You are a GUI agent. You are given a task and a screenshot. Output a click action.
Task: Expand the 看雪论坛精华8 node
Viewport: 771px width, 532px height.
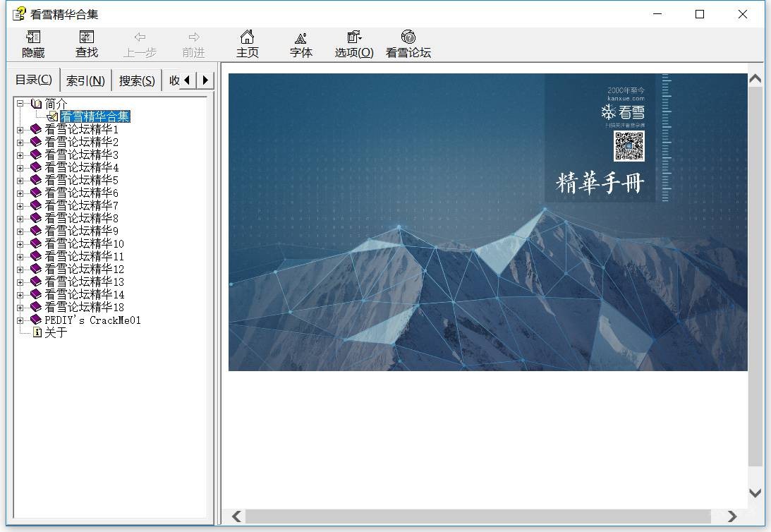tap(20, 219)
